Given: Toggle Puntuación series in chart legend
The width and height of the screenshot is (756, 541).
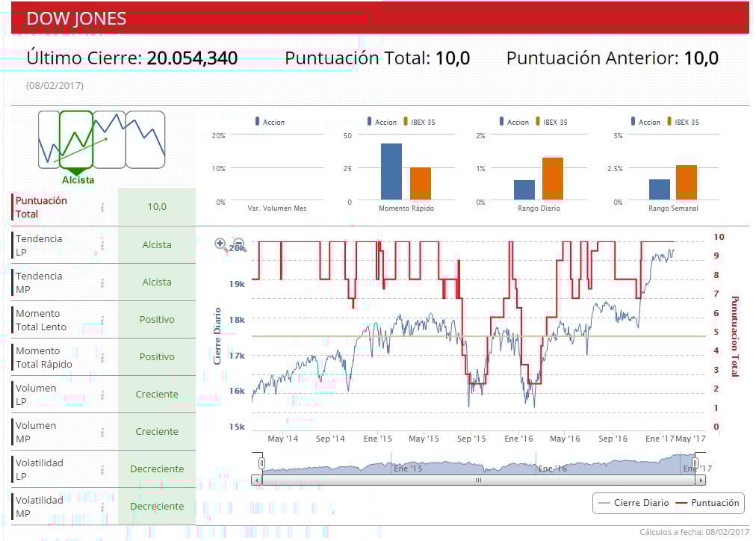Looking at the screenshot, I should 707,503.
